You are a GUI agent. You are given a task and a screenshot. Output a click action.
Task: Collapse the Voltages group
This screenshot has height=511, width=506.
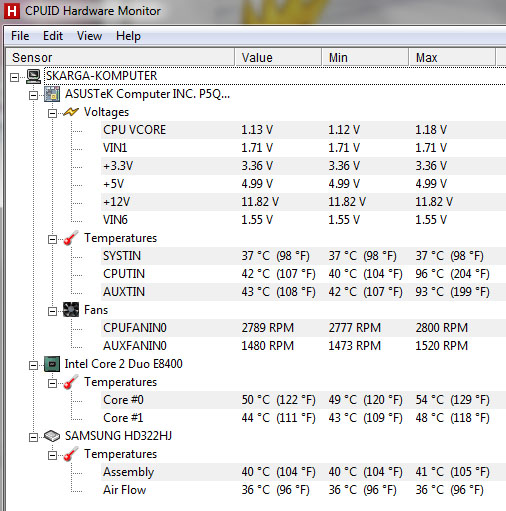[52, 114]
